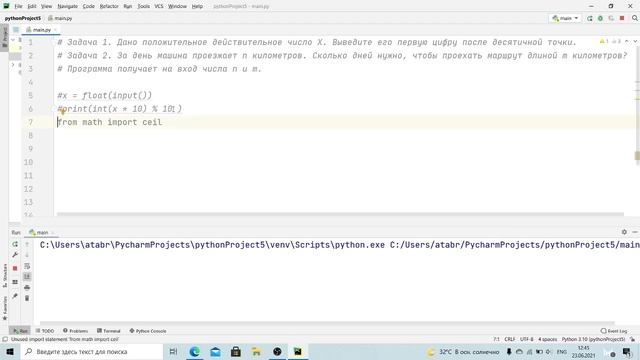640x360 pixels.
Task: Click the 7:1 cursor position indicator
Action: 496,339
